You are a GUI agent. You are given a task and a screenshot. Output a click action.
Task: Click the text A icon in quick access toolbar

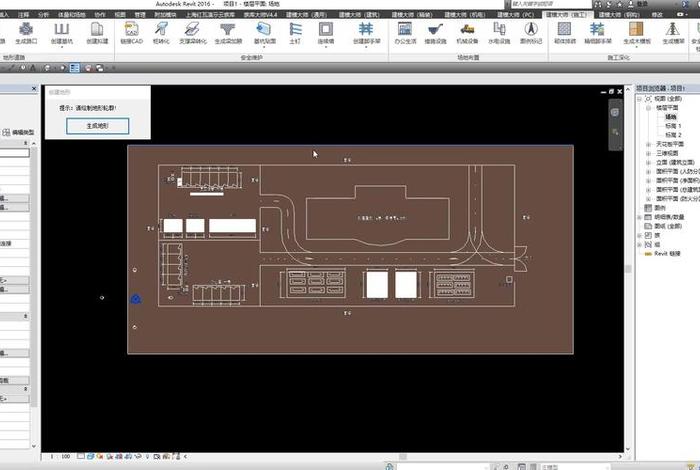[x=33, y=68]
